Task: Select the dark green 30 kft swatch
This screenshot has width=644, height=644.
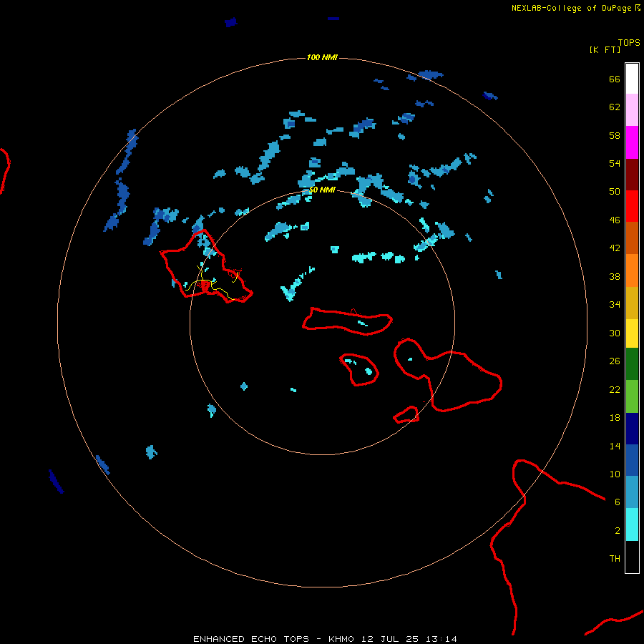Action: (632, 364)
